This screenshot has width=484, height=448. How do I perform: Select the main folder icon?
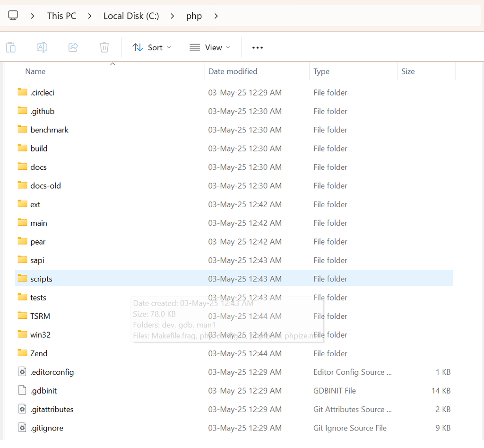tap(22, 222)
